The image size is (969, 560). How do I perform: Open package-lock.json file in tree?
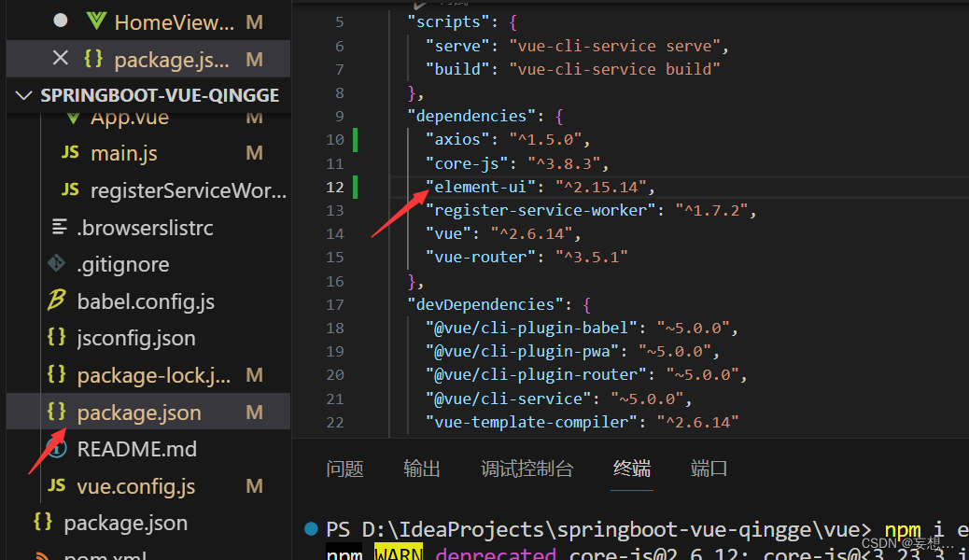tap(154, 376)
